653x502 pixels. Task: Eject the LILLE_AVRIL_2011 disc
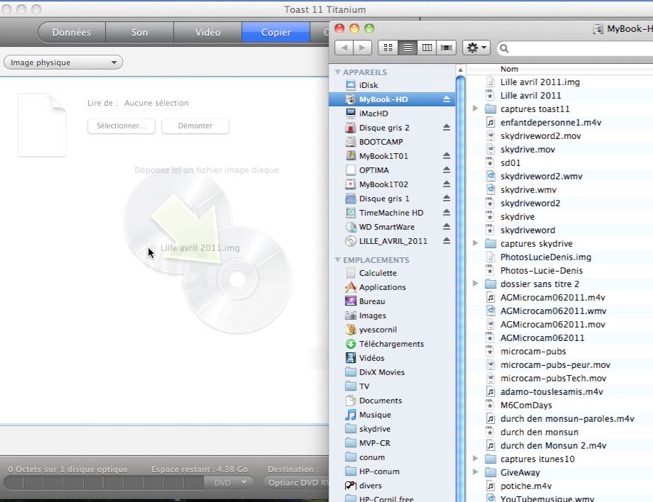coord(446,241)
